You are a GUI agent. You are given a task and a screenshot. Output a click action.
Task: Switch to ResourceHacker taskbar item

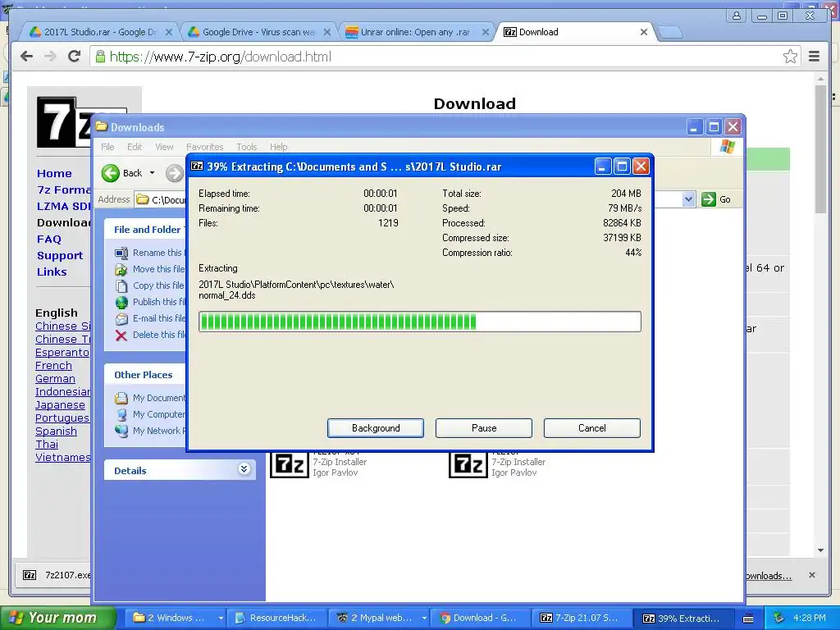(279, 618)
